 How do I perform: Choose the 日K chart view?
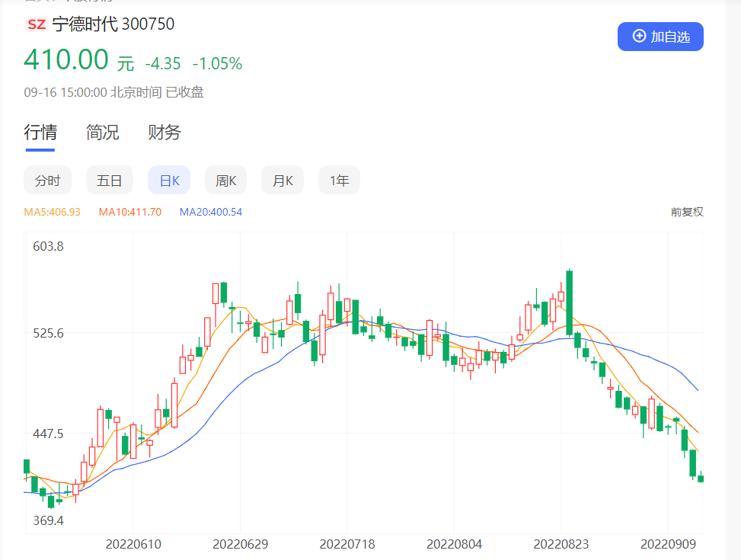[169, 181]
